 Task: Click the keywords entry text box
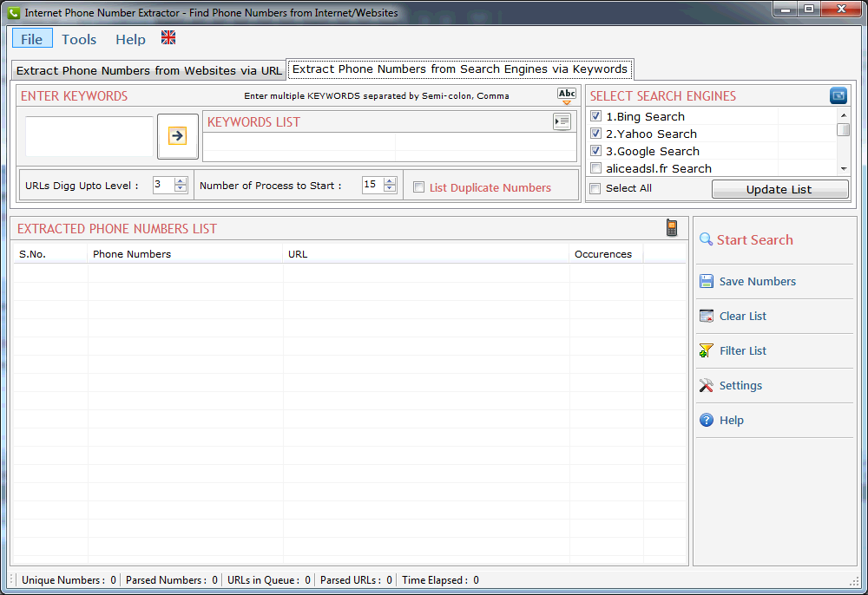click(x=89, y=136)
